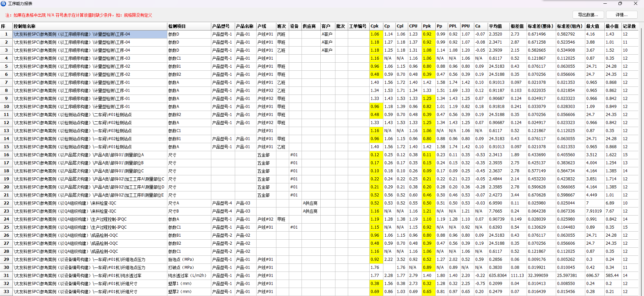Click the 标准差(整体) column header
Viewport: 644px width, 296px height.
pos(540,26)
